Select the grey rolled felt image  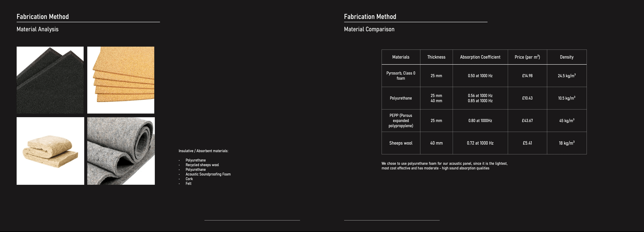(x=121, y=151)
